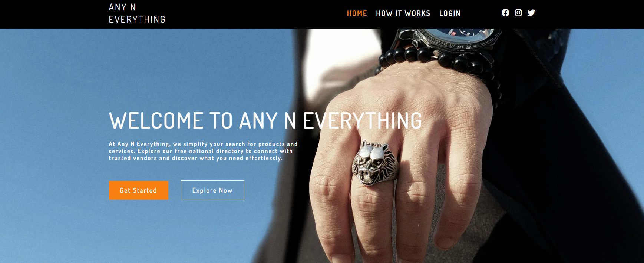Select LOGIN in the navigation bar

[x=450, y=13]
